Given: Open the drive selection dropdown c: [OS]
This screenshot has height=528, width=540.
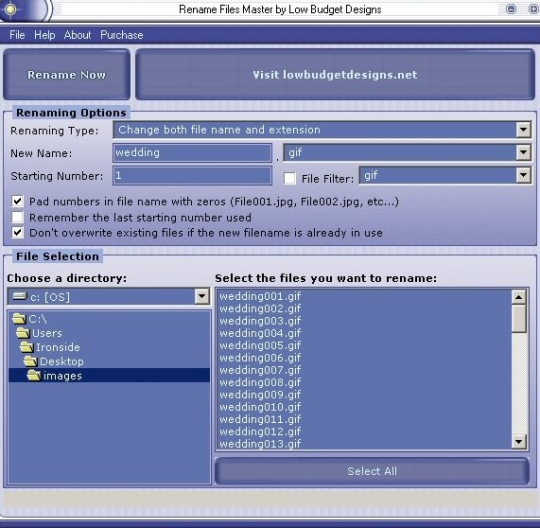Looking at the screenshot, I should coord(202,297).
